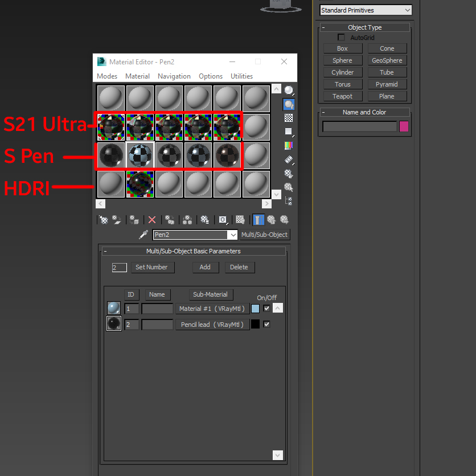
Task: Click the Make Unique icon
Action: pyautogui.click(x=187, y=220)
